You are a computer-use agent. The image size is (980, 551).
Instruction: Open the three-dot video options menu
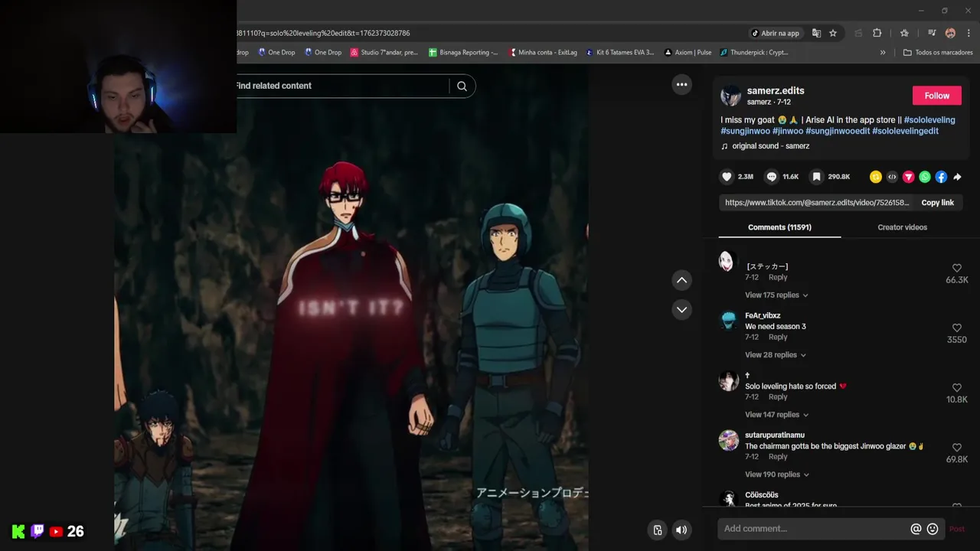click(681, 85)
